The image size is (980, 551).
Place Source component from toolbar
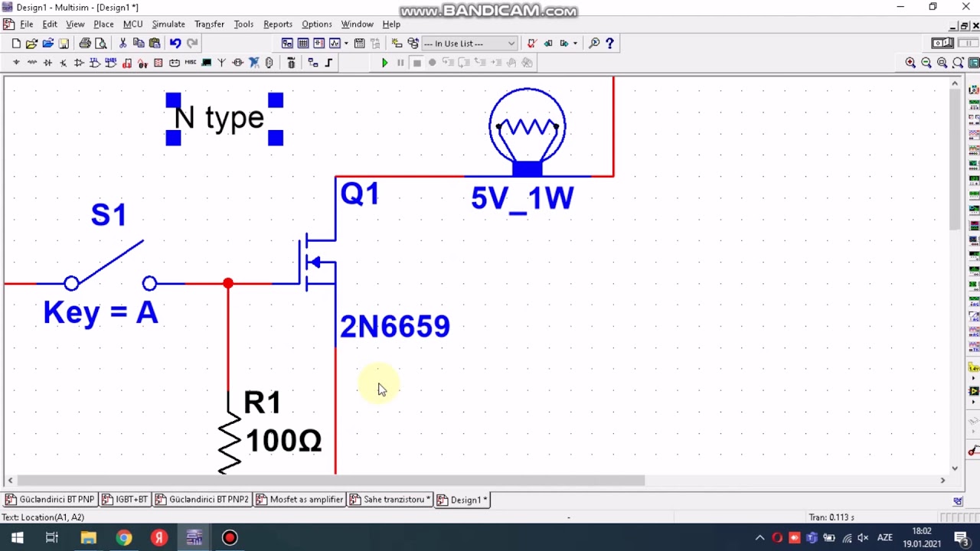point(16,62)
